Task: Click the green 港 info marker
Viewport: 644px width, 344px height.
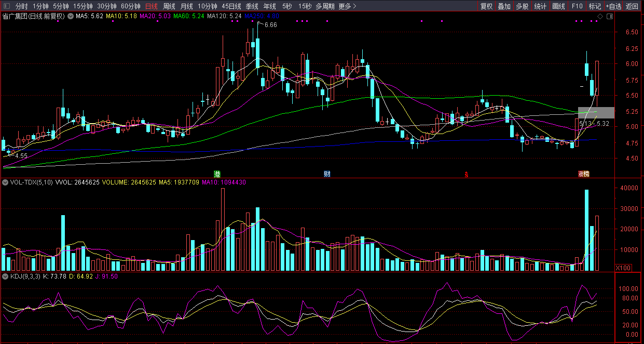Action: coord(217,174)
